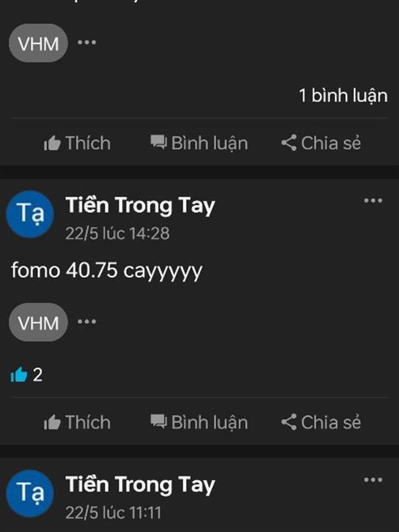Tap the Chia sẻ share icon on fomo post
This screenshot has width=399, height=532.
click(289, 422)
